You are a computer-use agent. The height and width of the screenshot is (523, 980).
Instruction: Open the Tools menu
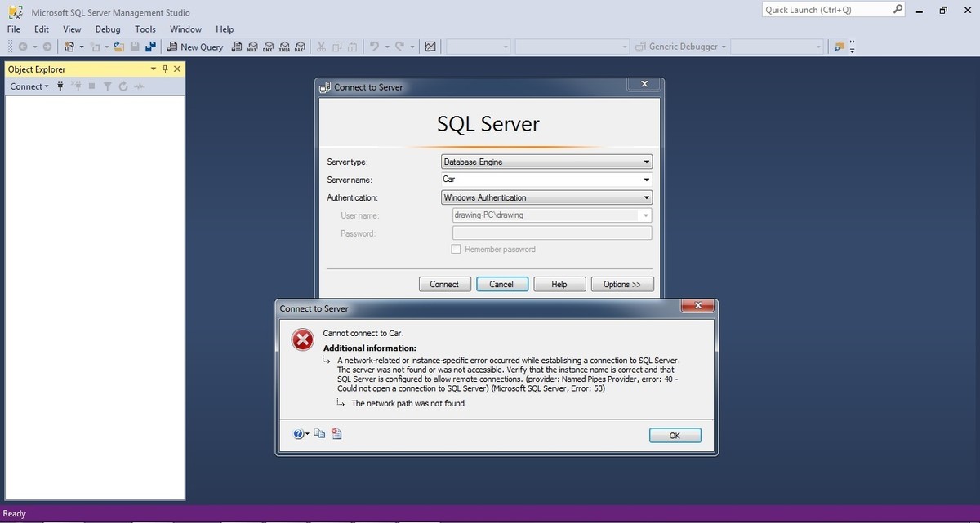pos(145,29)
